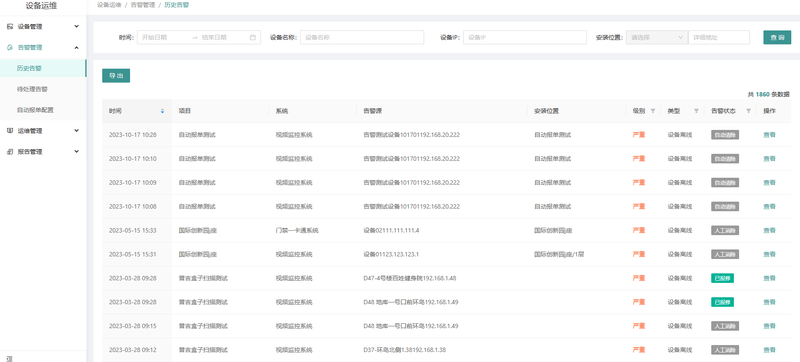Click the 2023-03-28 09:15 time cell

click(133, 326)
